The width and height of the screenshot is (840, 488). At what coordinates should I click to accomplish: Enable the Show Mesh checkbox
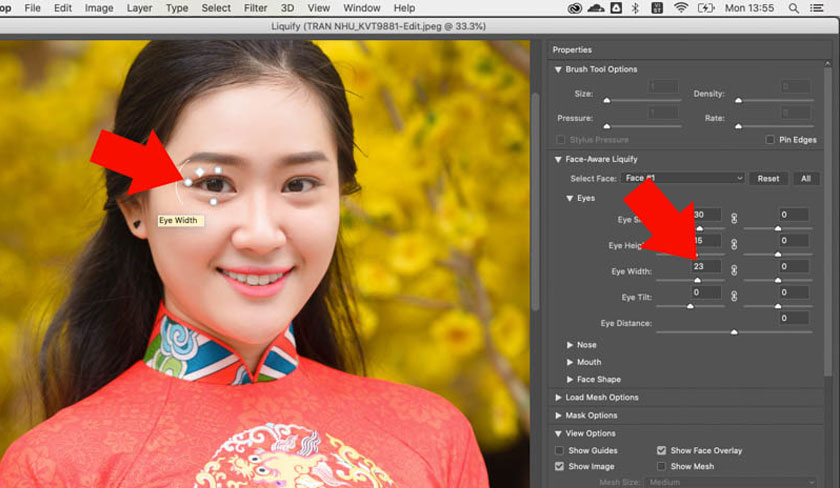pyautogui.click(x=662, y=466)
